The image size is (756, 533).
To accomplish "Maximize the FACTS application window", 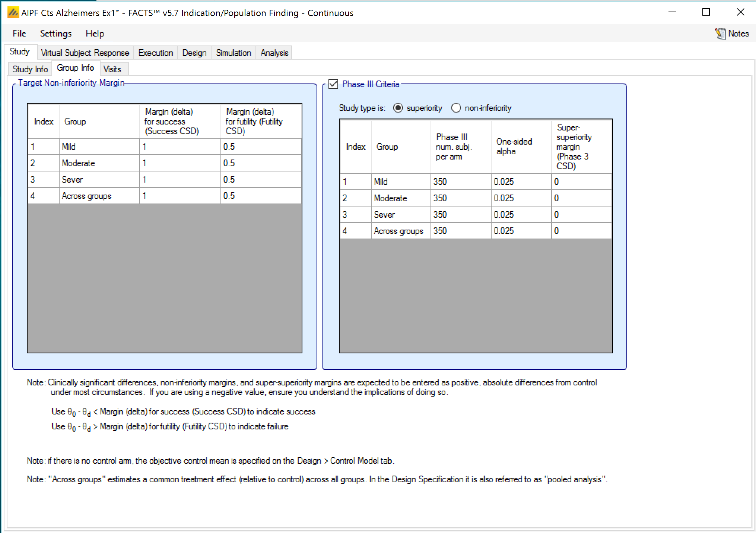I will coord(706,12).
